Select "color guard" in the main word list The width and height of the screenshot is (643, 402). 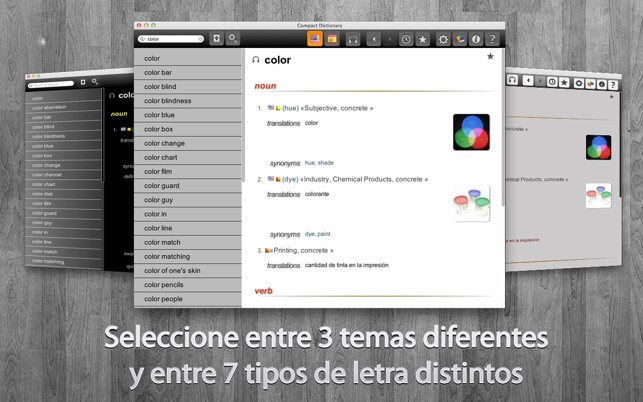(x=188, y=186)
